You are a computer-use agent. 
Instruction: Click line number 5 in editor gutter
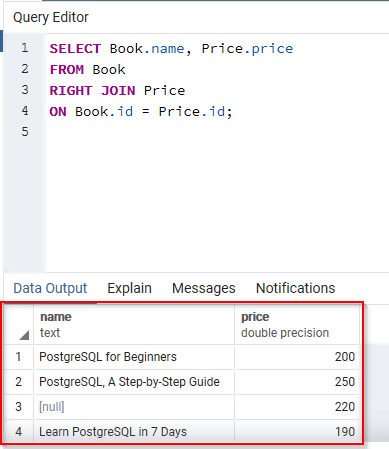pyautogui.click(x=25, y=131)
